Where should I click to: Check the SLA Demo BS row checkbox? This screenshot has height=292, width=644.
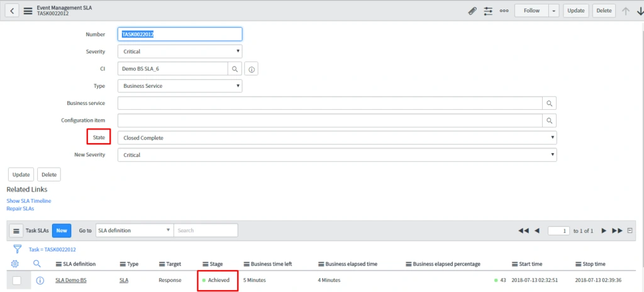point(17,280)
